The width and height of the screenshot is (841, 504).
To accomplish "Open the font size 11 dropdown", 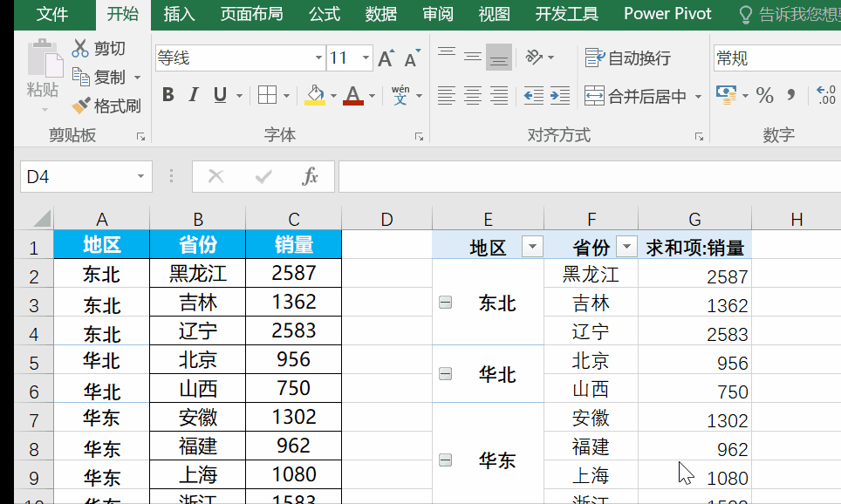I will 366,58.
